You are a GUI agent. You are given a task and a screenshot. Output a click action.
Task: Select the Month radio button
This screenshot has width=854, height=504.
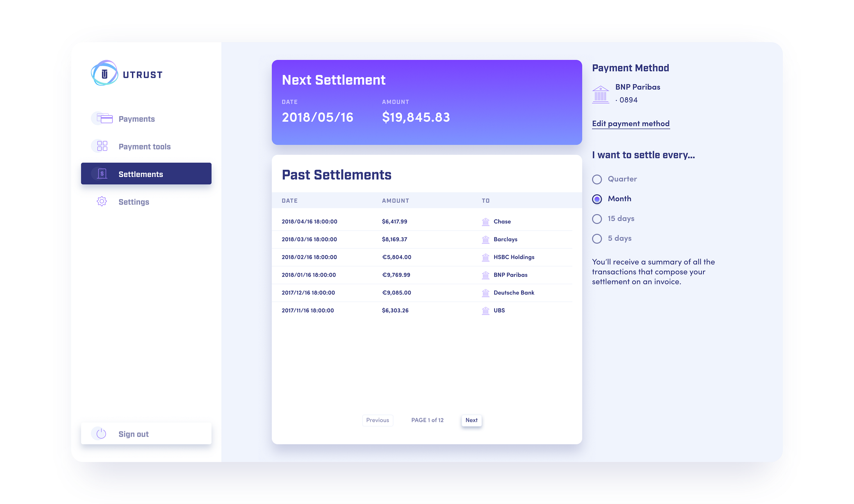point(597,199)
